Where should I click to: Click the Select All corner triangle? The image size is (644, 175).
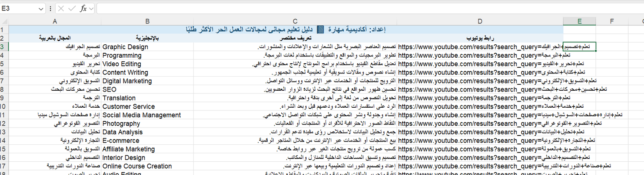[4, 21]
